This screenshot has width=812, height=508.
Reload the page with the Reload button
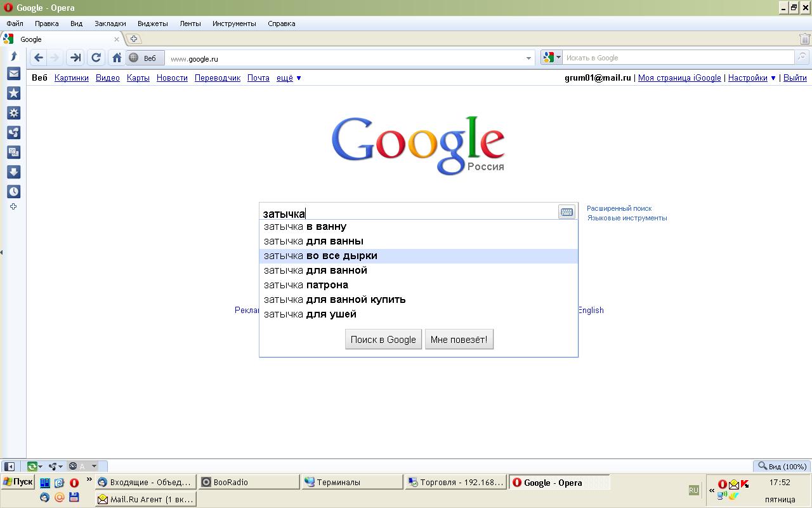[x=96, y=58]
